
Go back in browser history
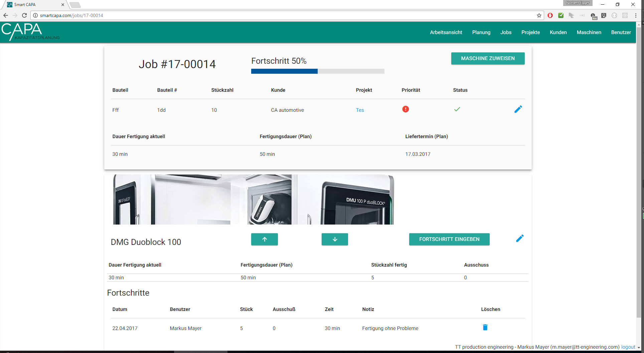click(6, 15)
